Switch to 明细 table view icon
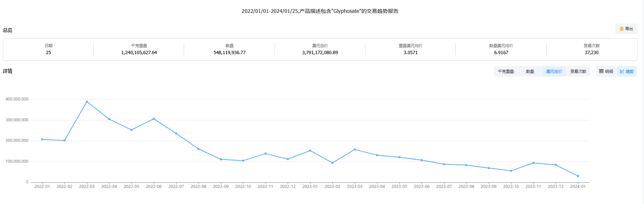 (601, 71)
